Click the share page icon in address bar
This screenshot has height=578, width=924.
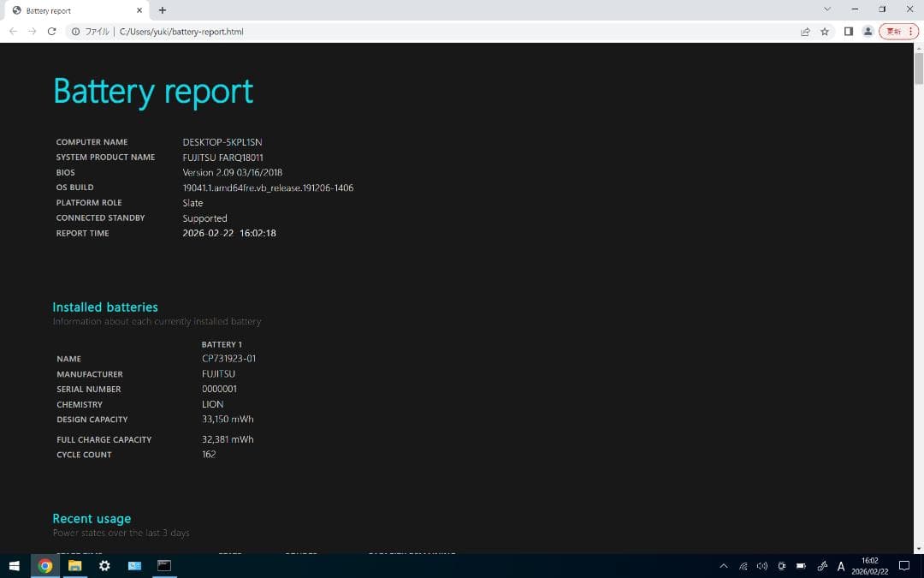pyautogui.click(x=805, y=32)
